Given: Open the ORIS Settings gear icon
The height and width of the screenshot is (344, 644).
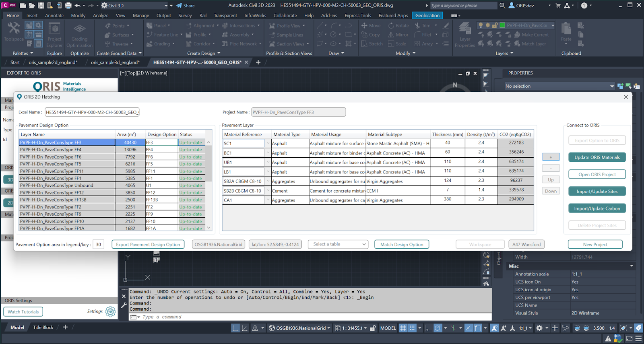Looking at the screenshot, I should click(110, 311).
